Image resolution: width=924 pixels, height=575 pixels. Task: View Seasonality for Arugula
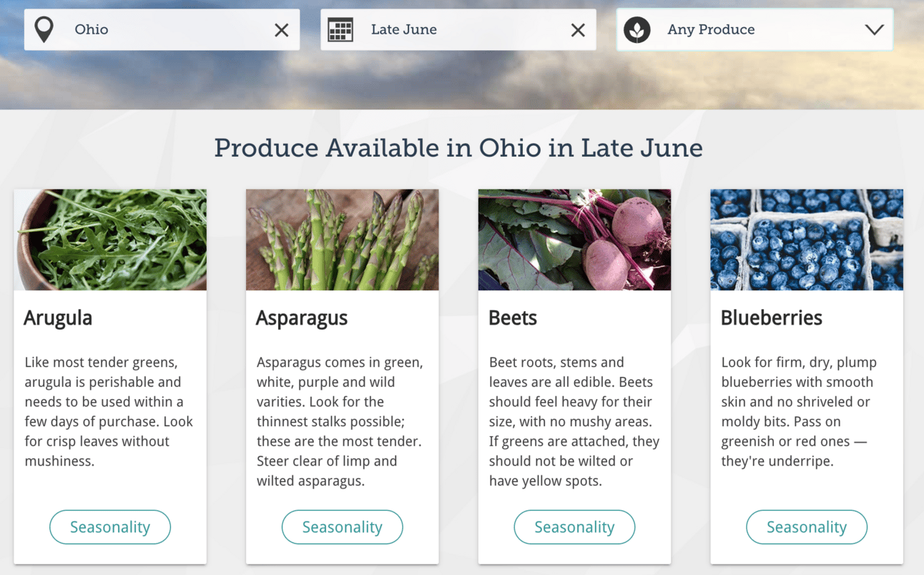tap(110, 527)
